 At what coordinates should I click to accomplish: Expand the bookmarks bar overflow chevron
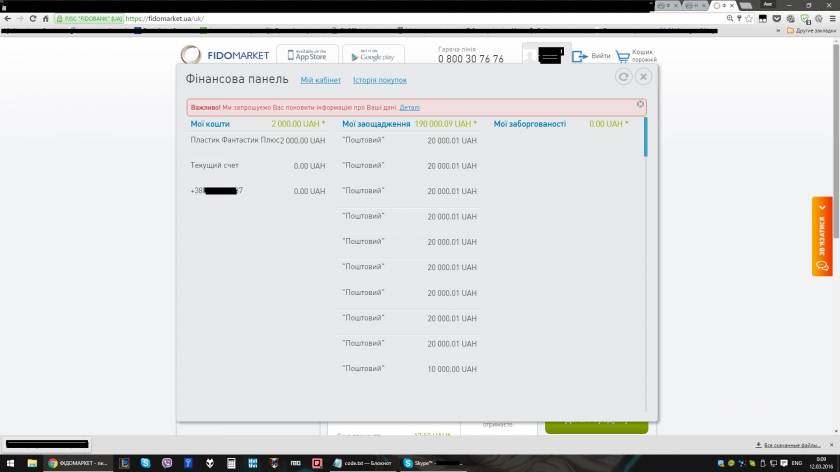point(778,31)
